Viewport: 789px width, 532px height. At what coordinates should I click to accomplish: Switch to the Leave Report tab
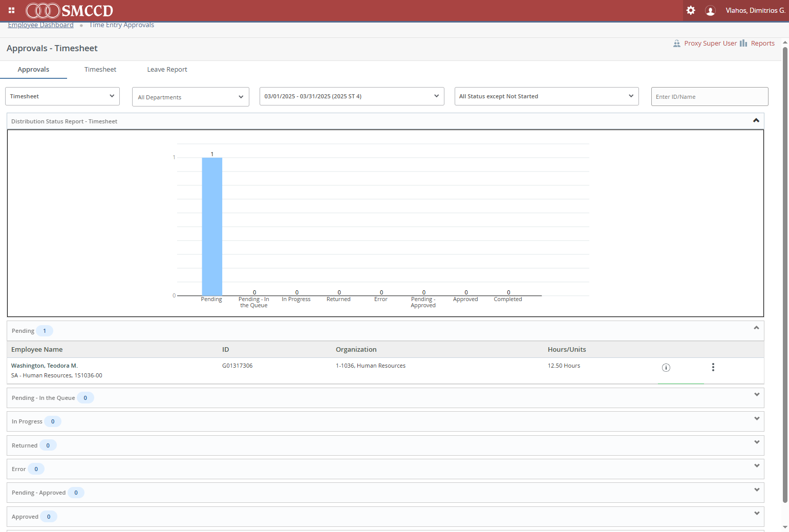[x=167, y=70]
